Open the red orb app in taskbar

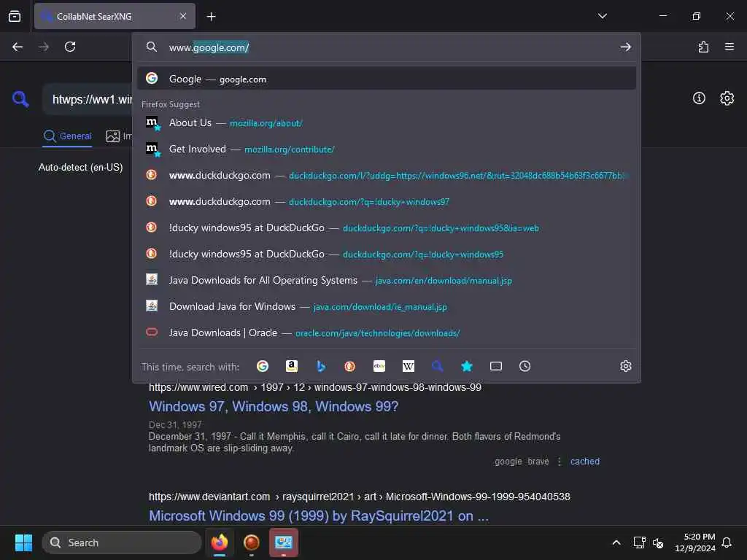(x=252, y=542)
